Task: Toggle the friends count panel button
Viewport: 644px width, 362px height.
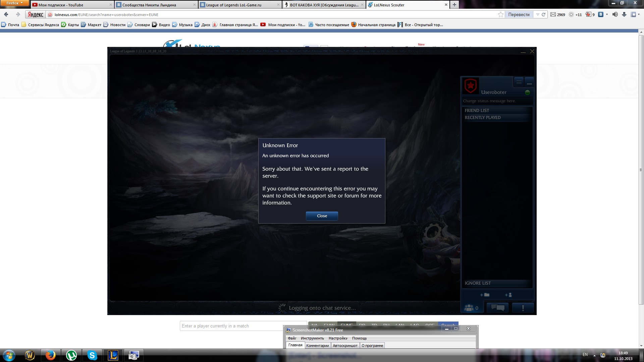Action: point(471,307)
